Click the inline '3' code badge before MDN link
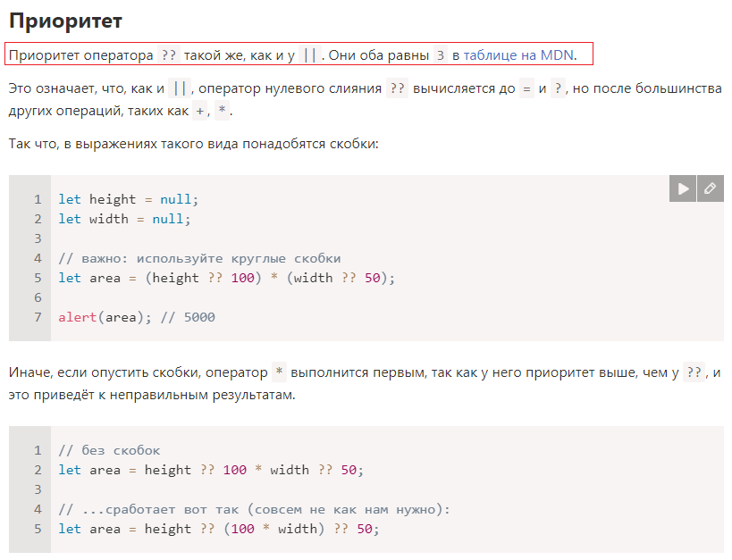732x560 pixels. pyautogui.click(x=441, y=55)
